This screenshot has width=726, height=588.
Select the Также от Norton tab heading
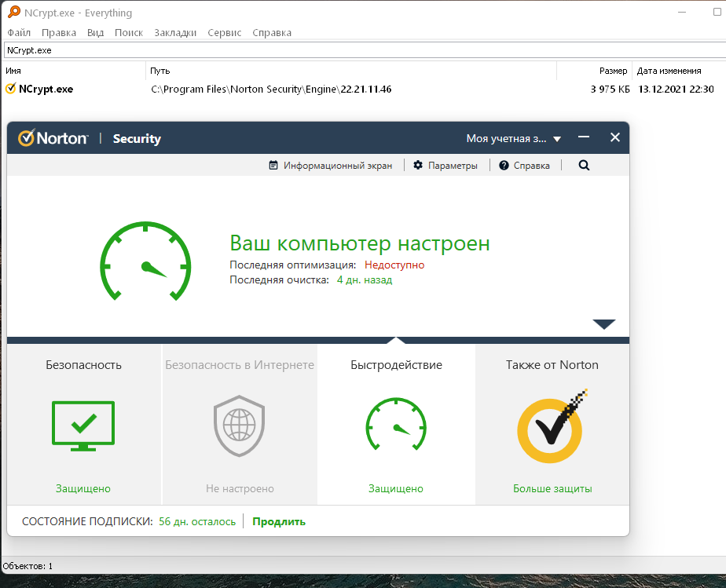click(552, 364)
